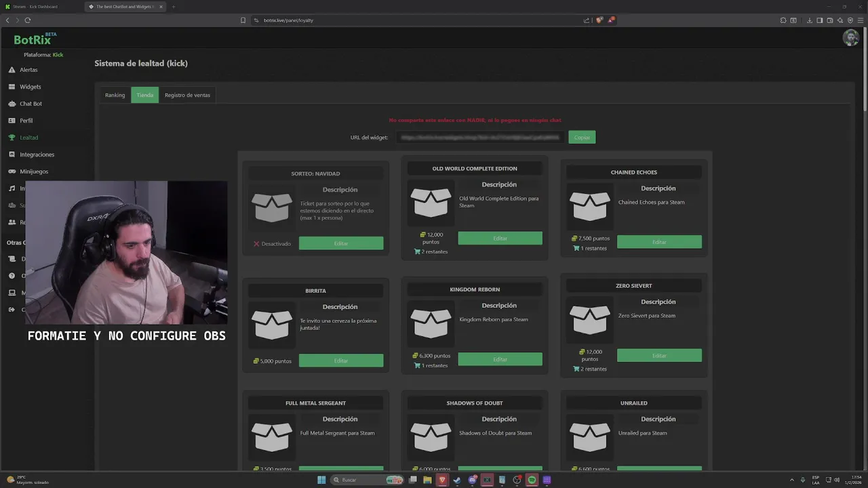Click the Desactivado status on Sorteo Navidad
Image resolution: width=868 pixels, height=488 pixels.
(x=272, y=243)
